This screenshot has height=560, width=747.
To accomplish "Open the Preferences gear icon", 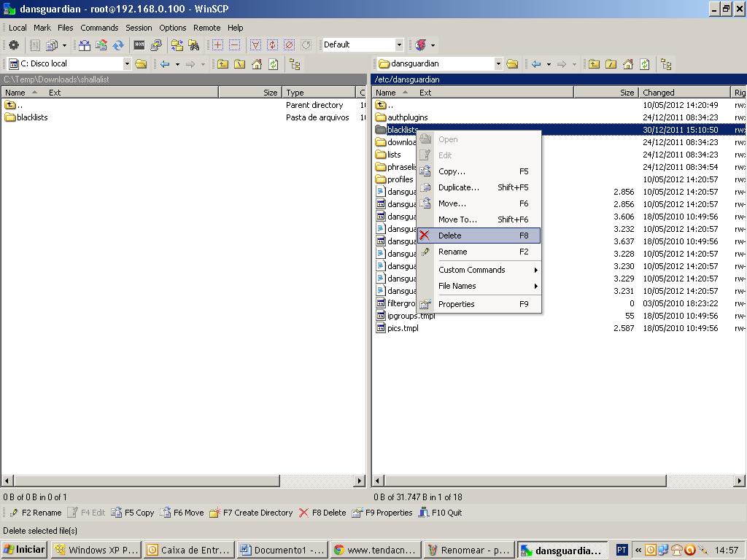I will 14,45.
